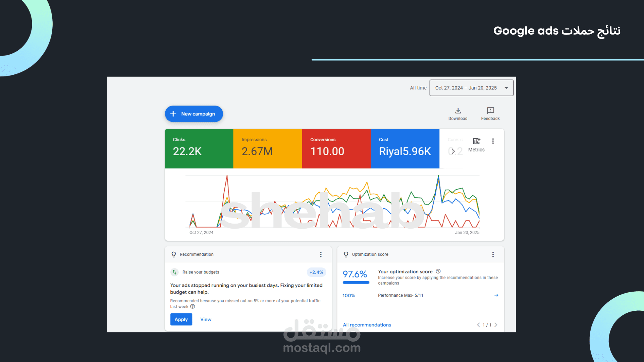644x362 pixels.
Task: Click the Raise your budgets arrows icon
Action: 174,272
